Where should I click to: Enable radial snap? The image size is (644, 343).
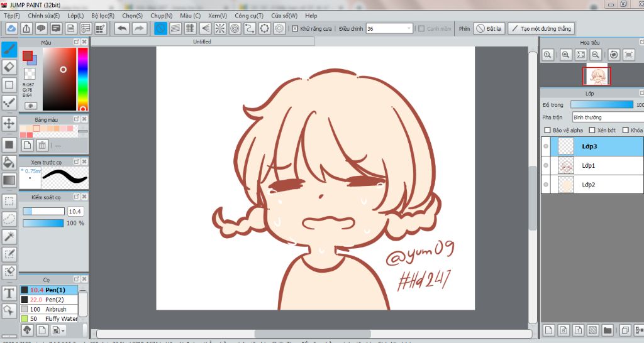(x=220, y=29)
